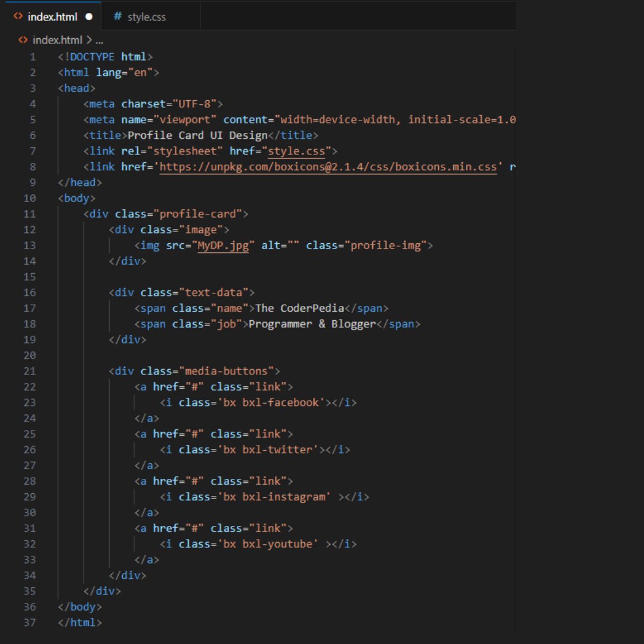Click the text 'charset="UTF-8"'
Viewport: 644px width, 644px height.
pyautogui.click(x=169, y=104)
